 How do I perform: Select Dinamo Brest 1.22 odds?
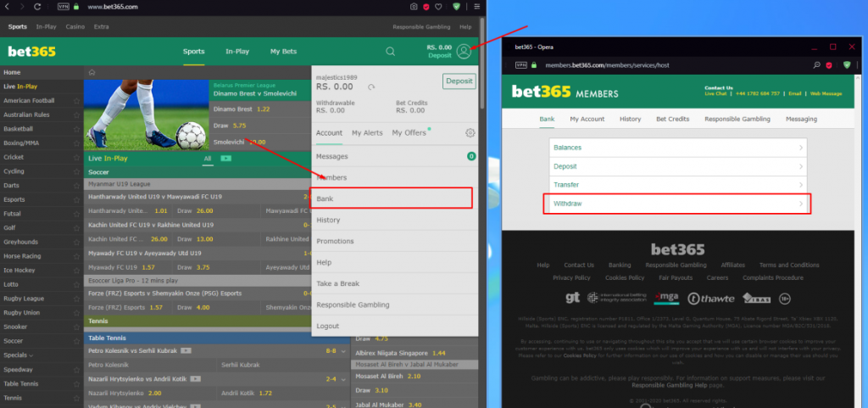pyautogui.click(x=260, y=109)
